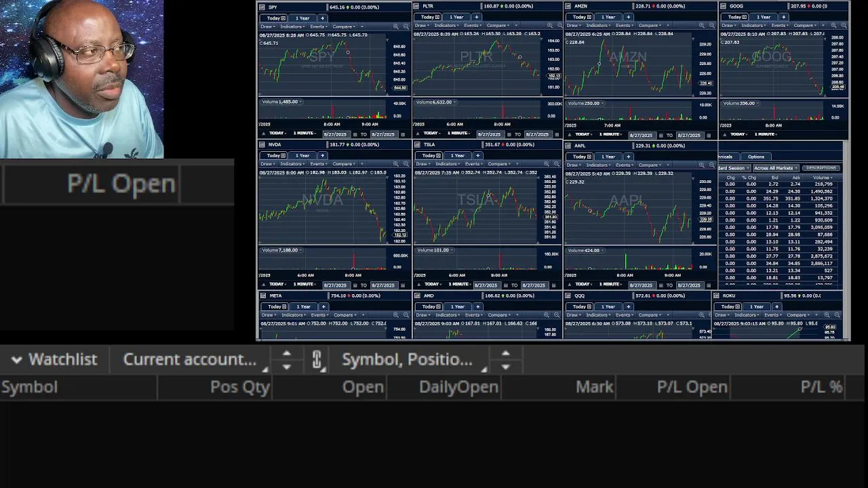
Task: Add a new tab in AAPL chart
Action: (x=629, y=157)
